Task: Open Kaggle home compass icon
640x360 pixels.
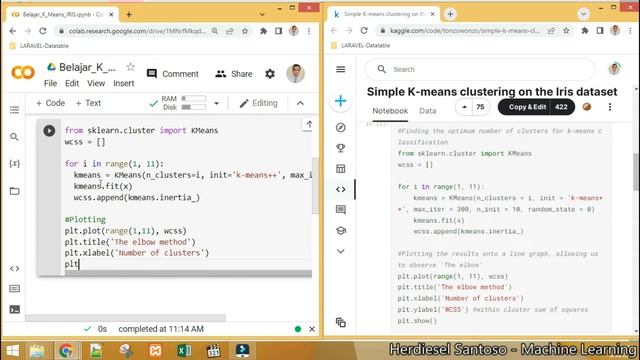Action: (340, 128)
